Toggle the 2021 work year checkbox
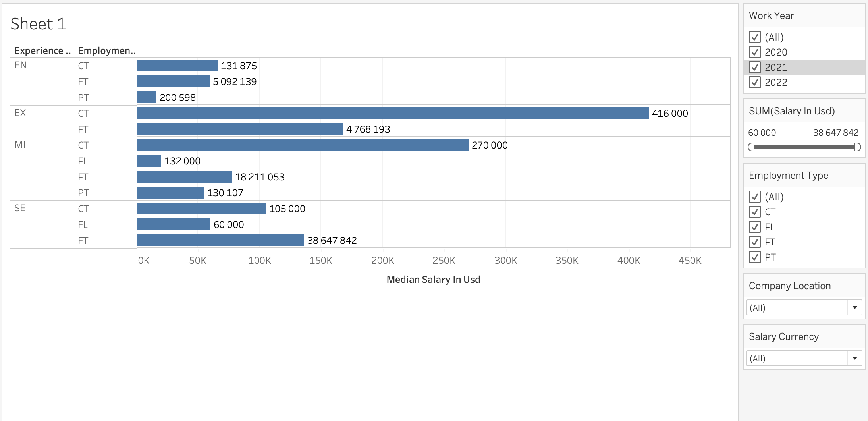Image resolution: width=868 pixels, height=421 pixels. point(754,67)
